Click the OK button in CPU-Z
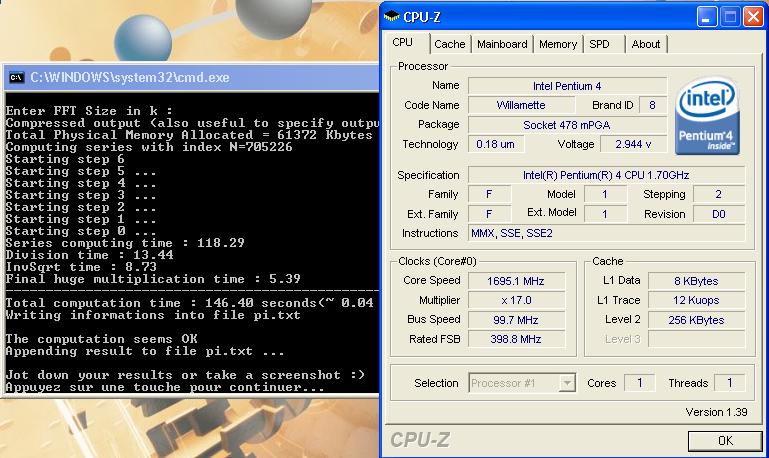The height and width of the screenshot is (458, 769). click(x=725, y=441)
